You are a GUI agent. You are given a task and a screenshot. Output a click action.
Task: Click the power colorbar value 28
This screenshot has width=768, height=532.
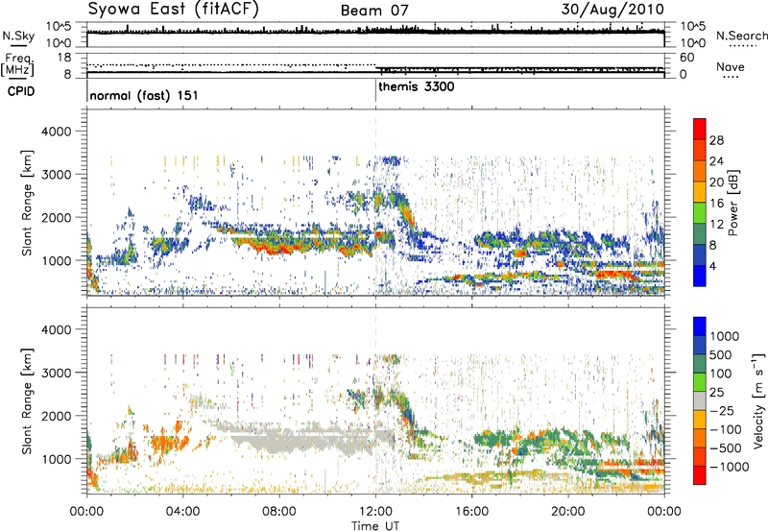pos(716,140)
